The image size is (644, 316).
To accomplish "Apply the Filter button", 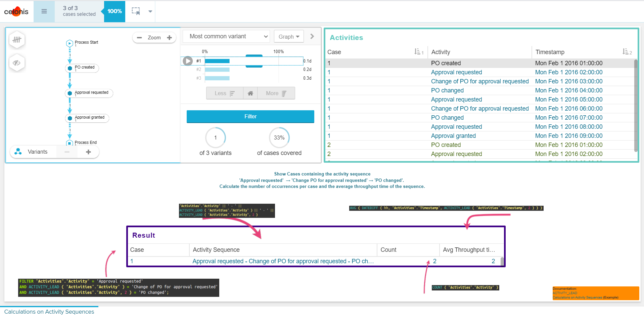I will tap(250, 116).
